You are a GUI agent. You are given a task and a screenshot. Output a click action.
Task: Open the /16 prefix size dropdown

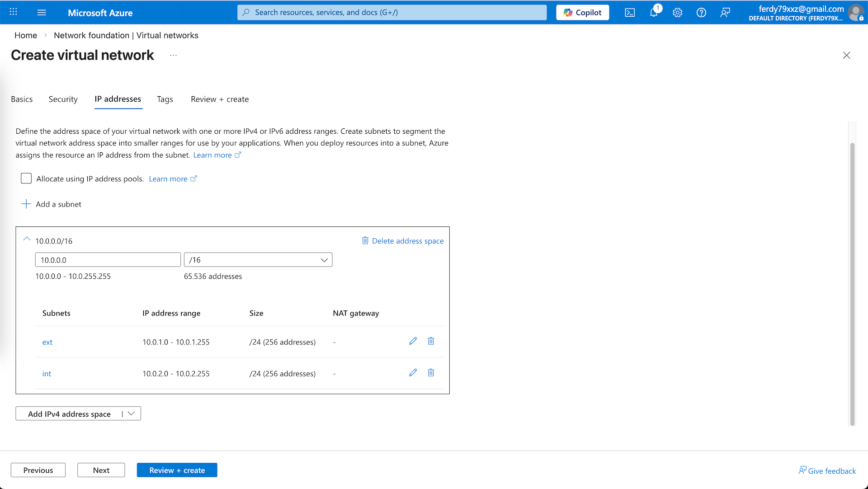(x=258, y=260)
